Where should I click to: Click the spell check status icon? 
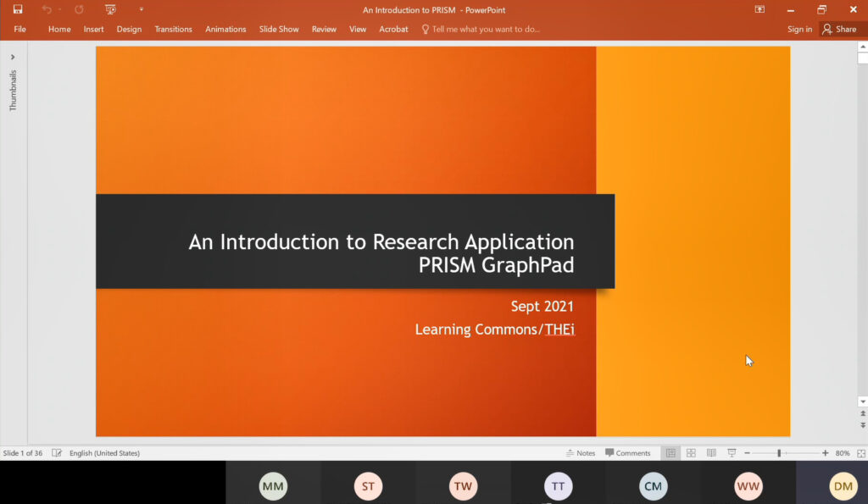[x=57, y=453]
